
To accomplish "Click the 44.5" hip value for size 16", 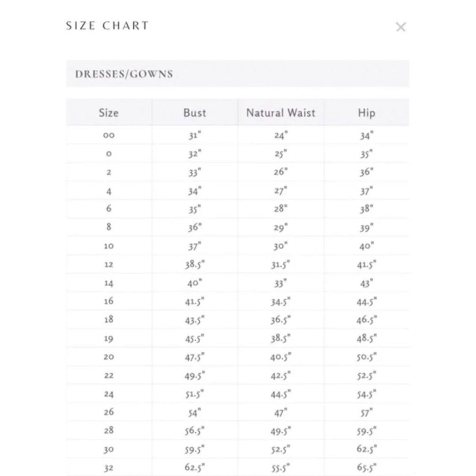I will click(x=367, y=302).
